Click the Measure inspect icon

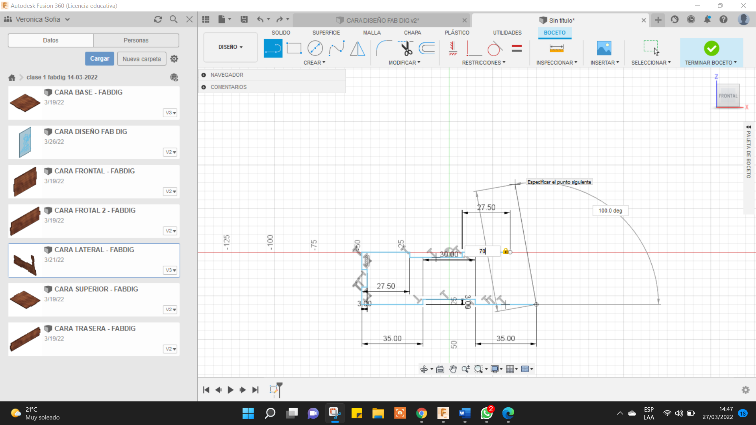click(556, 48)
